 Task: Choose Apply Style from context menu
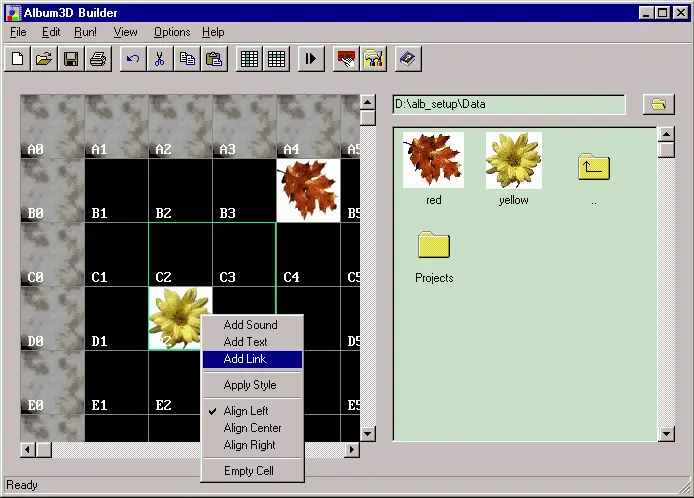coord(252,385)
